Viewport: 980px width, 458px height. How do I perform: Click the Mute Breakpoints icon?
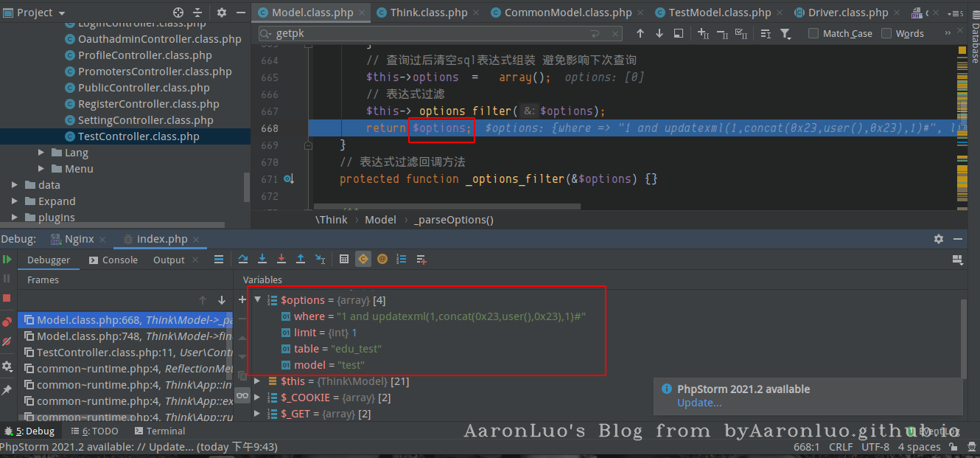7,341
